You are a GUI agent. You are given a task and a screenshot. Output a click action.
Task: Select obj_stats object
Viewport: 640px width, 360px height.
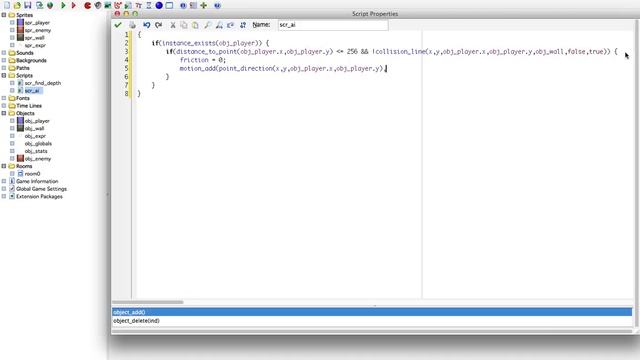tap(36, 151)
